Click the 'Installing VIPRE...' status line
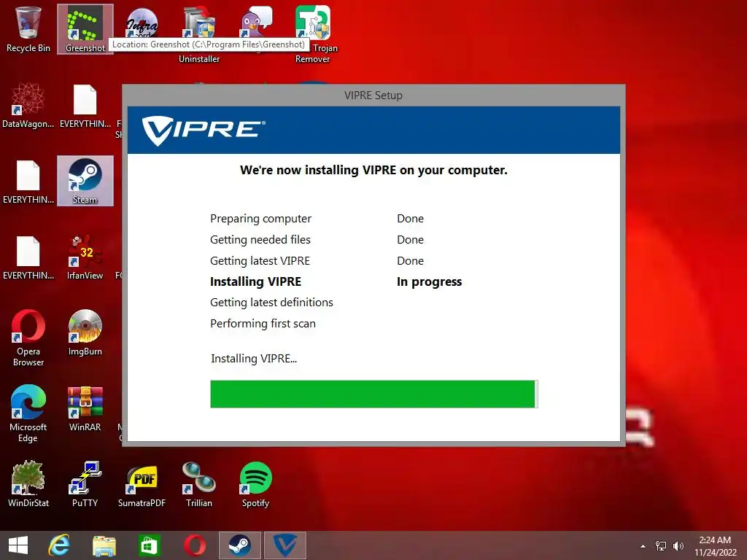Screen dimensions: 747x560 pyautogui.click(x=254, y=359)
